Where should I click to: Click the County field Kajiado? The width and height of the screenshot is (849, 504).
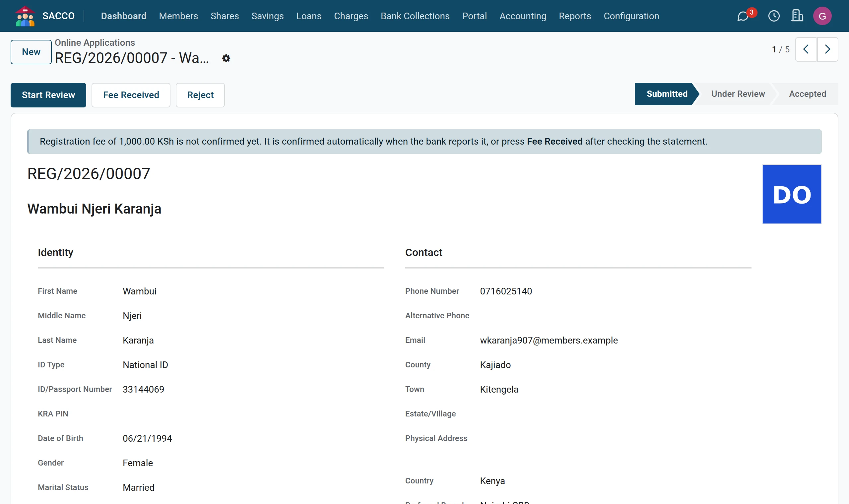(495, 365)
